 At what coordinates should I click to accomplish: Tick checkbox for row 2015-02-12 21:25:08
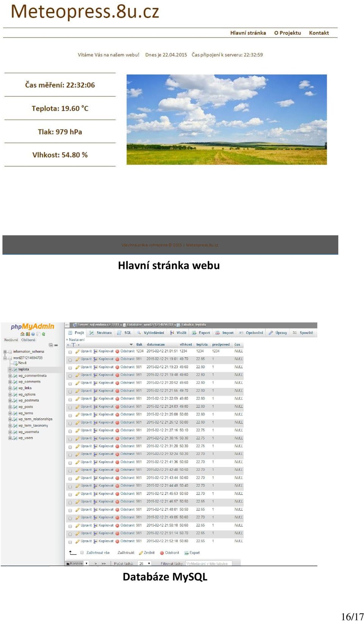click(70, 415)
